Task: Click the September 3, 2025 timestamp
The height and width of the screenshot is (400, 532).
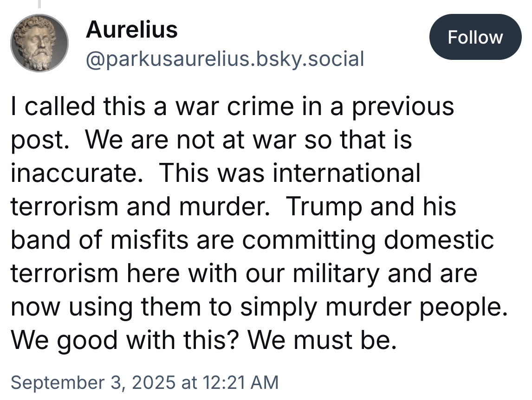Action: tap(93, 383)
